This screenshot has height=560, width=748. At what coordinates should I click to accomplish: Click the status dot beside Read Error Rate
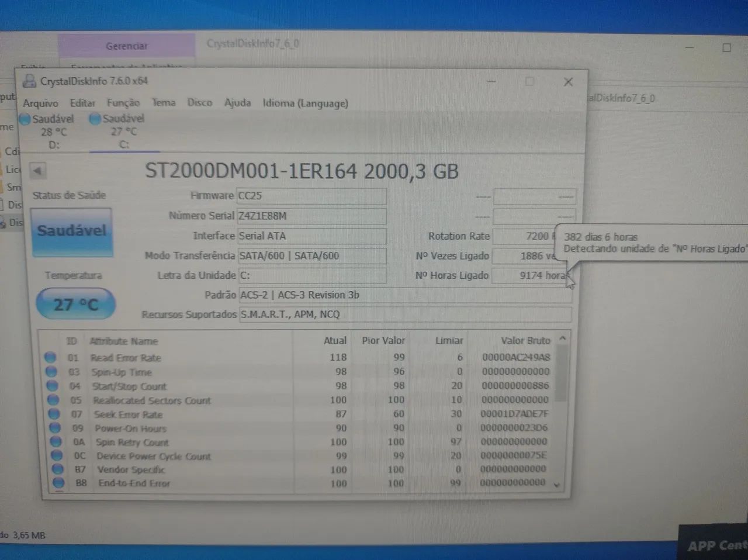point(50,357)
